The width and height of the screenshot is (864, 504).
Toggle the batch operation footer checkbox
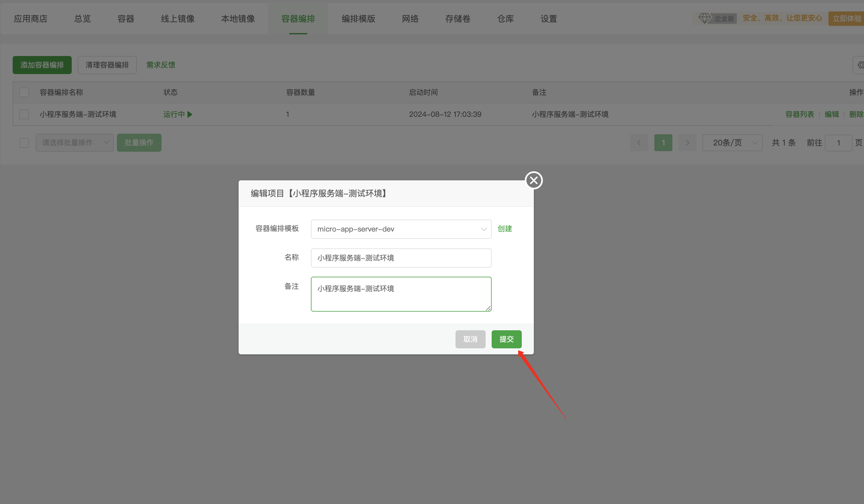[x=24, y=143]
